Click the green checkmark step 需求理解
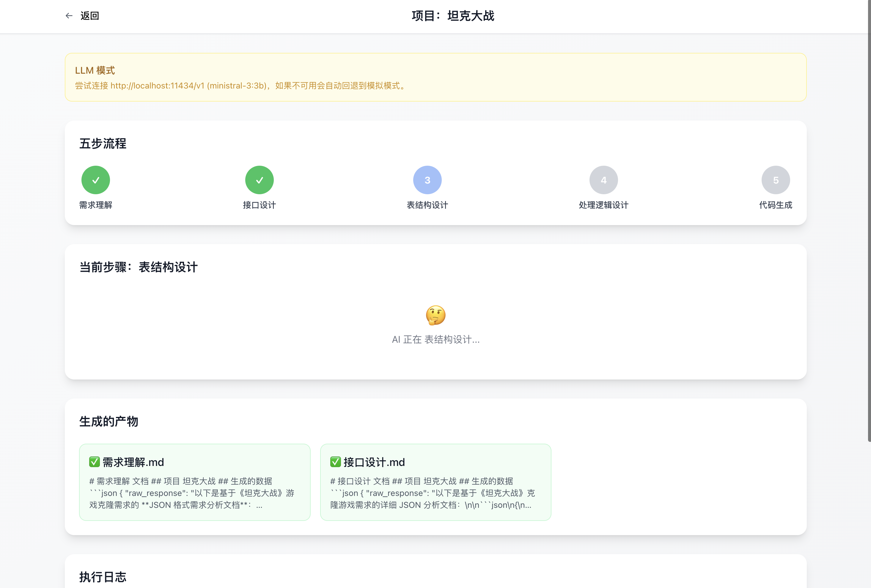 coord(95,180)
